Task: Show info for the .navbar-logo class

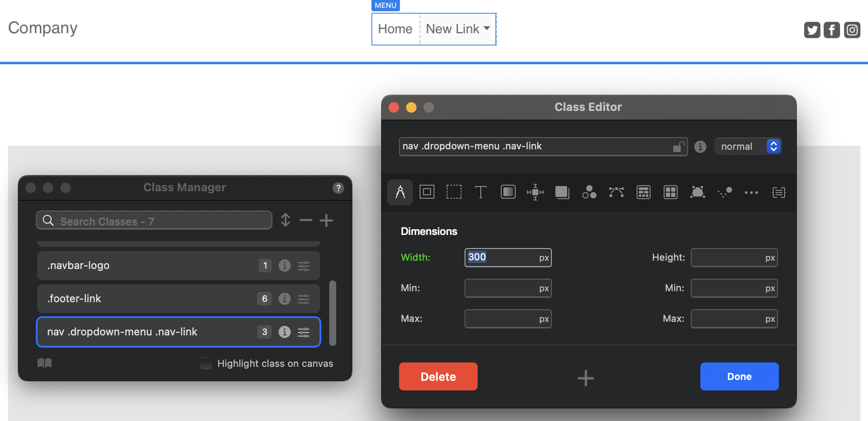Action: point(284,266)
